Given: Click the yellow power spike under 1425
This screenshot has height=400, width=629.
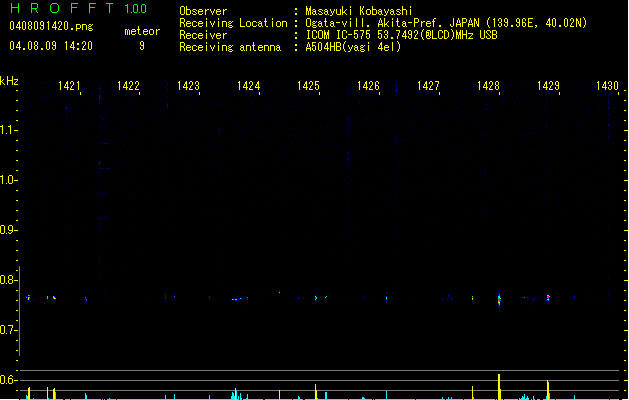Looking at the screenshot, I should (x=316, y=392).
